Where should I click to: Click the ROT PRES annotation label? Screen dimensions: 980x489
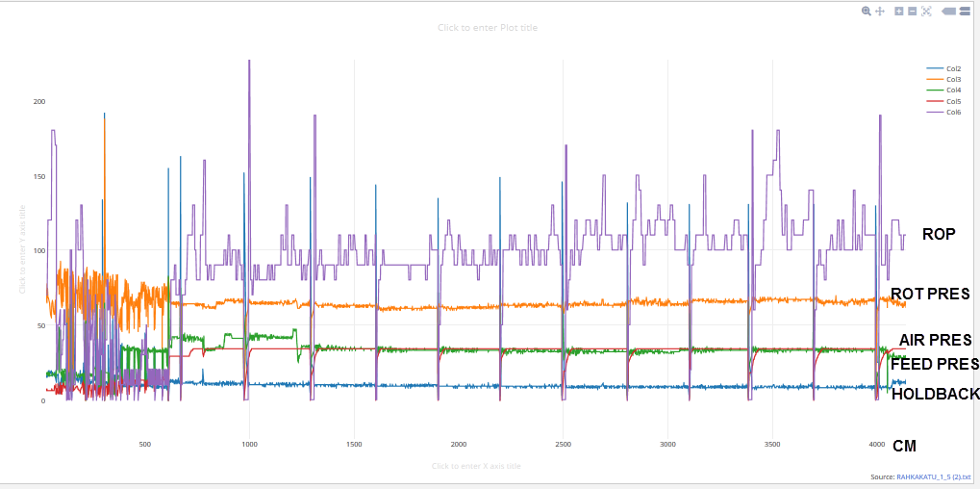pos(929,294)
